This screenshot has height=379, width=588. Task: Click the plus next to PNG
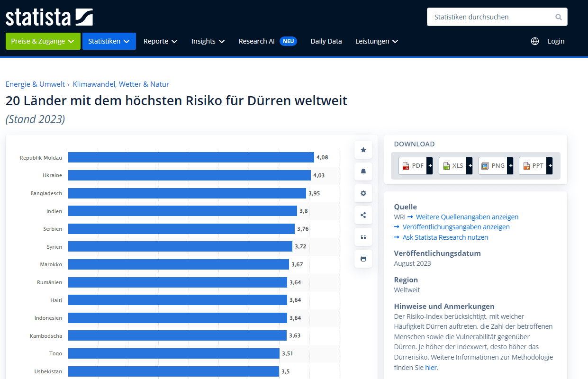(x=510, y=166)
